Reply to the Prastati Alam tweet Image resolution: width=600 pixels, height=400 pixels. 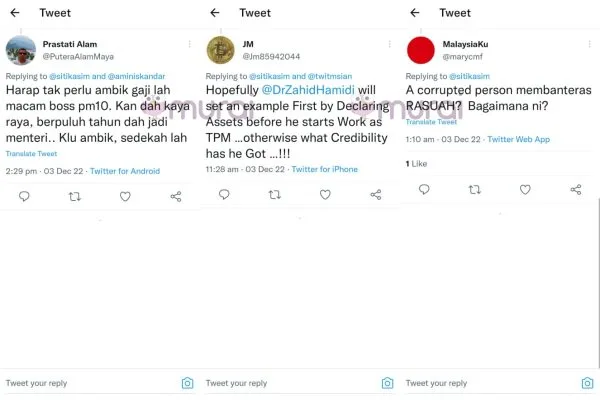pos(24,196)
